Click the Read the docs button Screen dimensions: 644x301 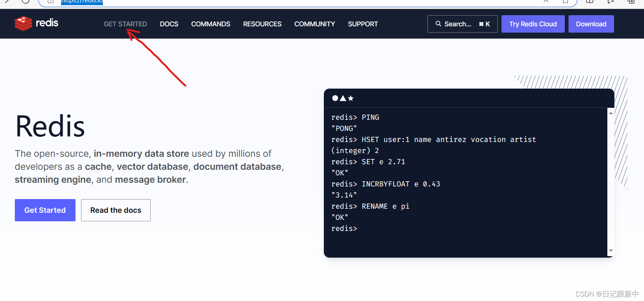(116, 210)
